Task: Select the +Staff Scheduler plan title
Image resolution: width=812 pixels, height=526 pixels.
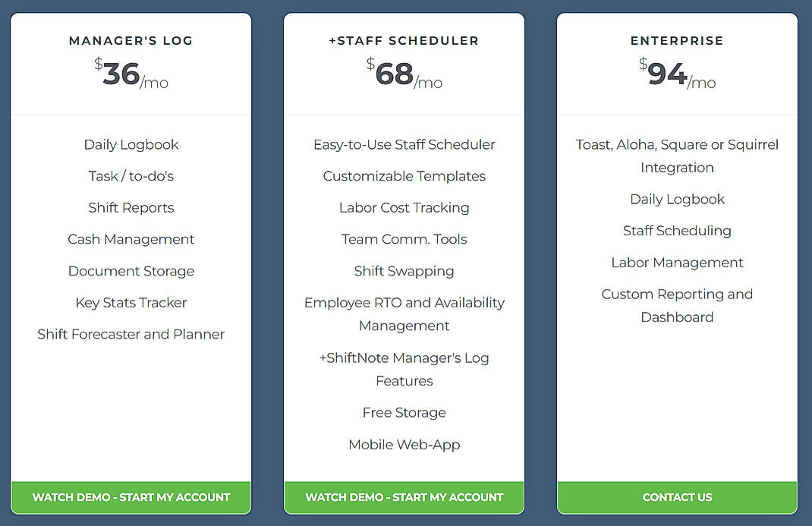Action: [404, 40]
